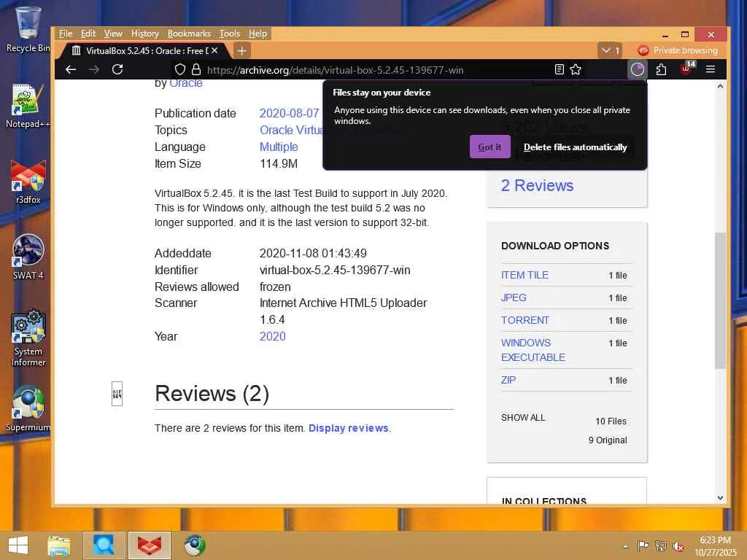
Task: Download the JPEG file
Action: pyautogui.click(x=514, y=297)
